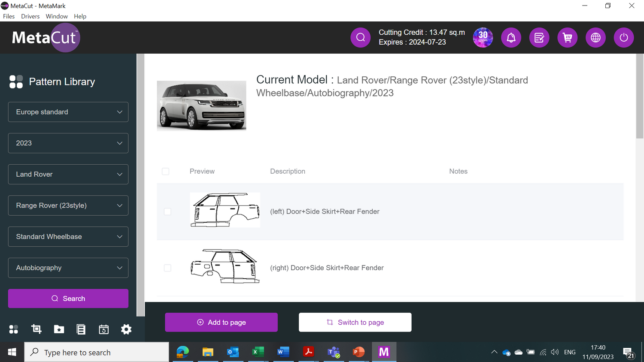Click the power logout icon
Viewport: 644px width, 362px height.
pyautogui.click(x=623, y=37)
